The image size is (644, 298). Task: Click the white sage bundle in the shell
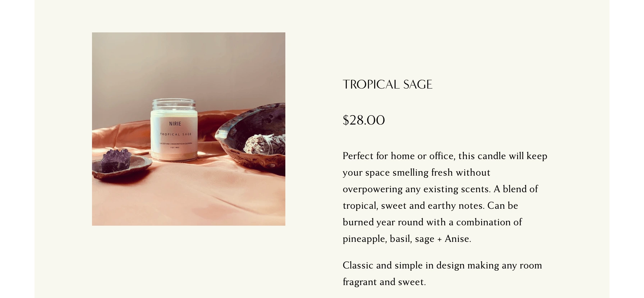tap(264, 145)
